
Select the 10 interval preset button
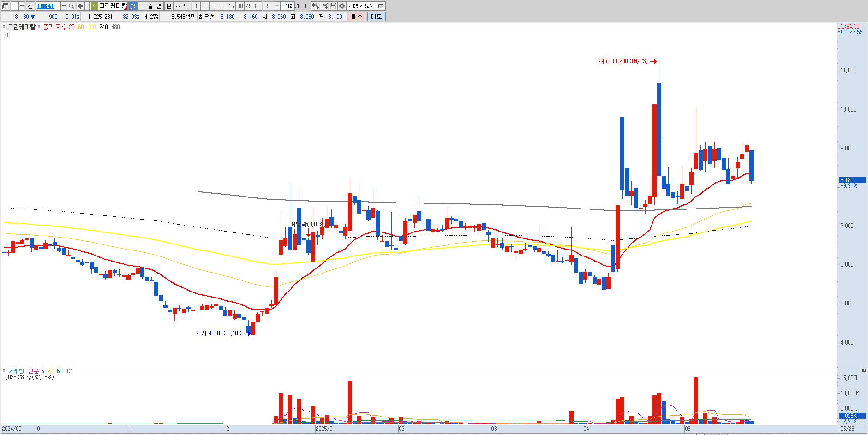(222, 6)
